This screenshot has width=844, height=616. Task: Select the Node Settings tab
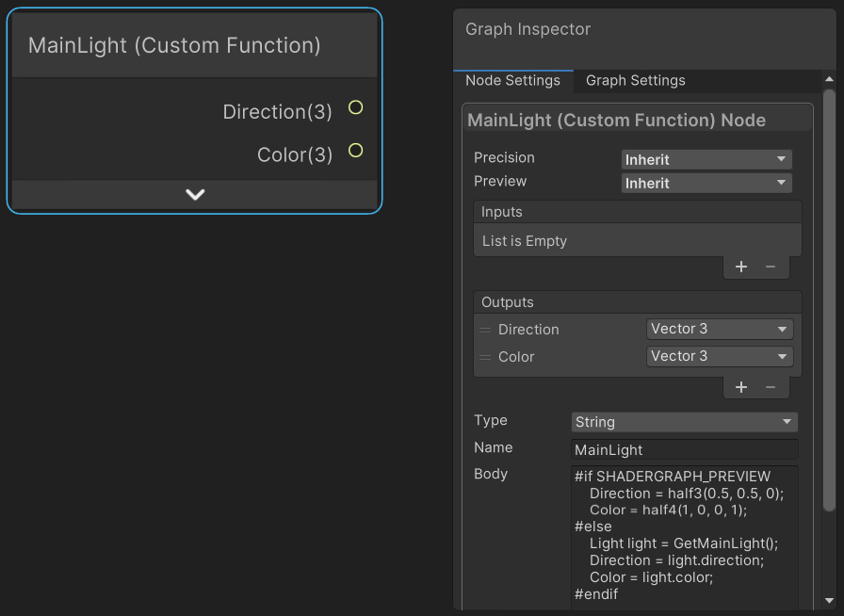click(513, 81)
